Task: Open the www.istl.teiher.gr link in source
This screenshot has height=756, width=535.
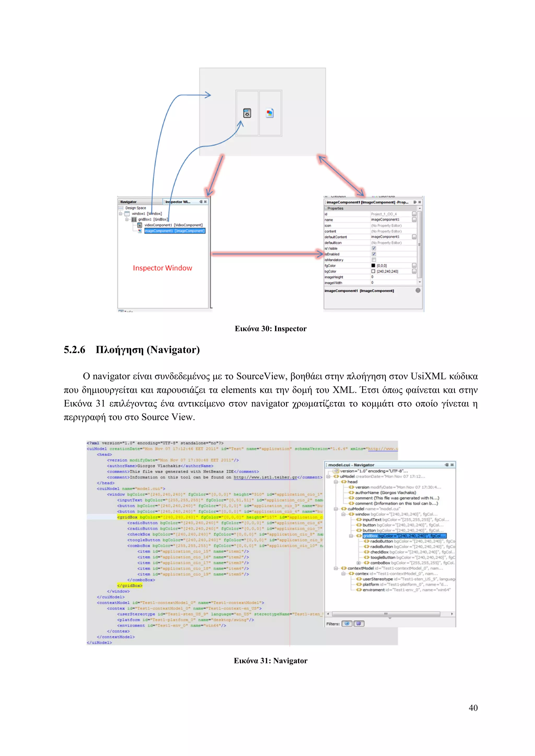Action: (265, 477)
